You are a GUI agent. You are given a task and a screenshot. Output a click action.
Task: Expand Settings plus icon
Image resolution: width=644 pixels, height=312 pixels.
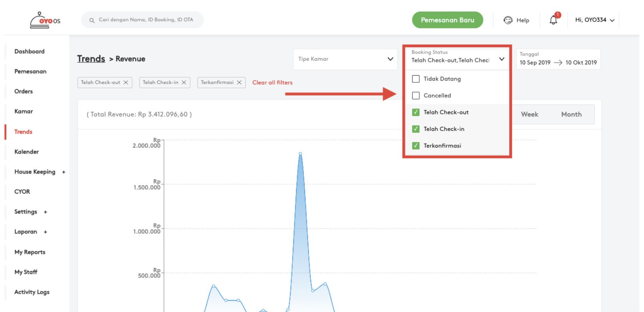(45, 212)
